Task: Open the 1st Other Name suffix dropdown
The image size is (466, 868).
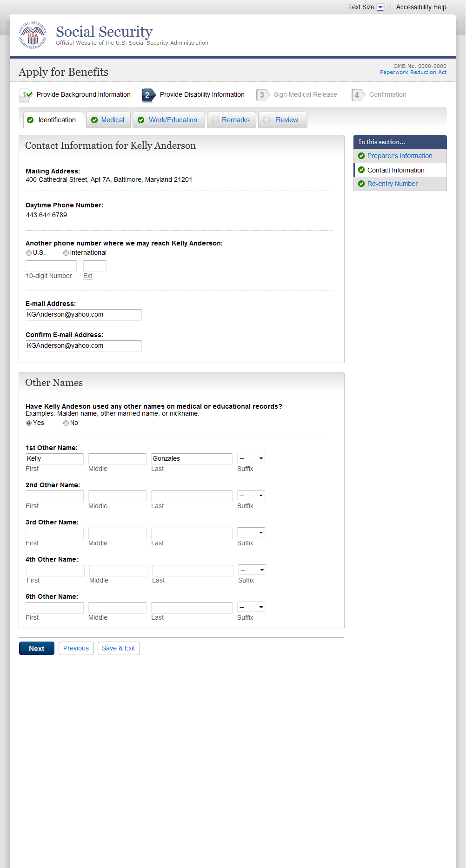Action: click(251, 458)
